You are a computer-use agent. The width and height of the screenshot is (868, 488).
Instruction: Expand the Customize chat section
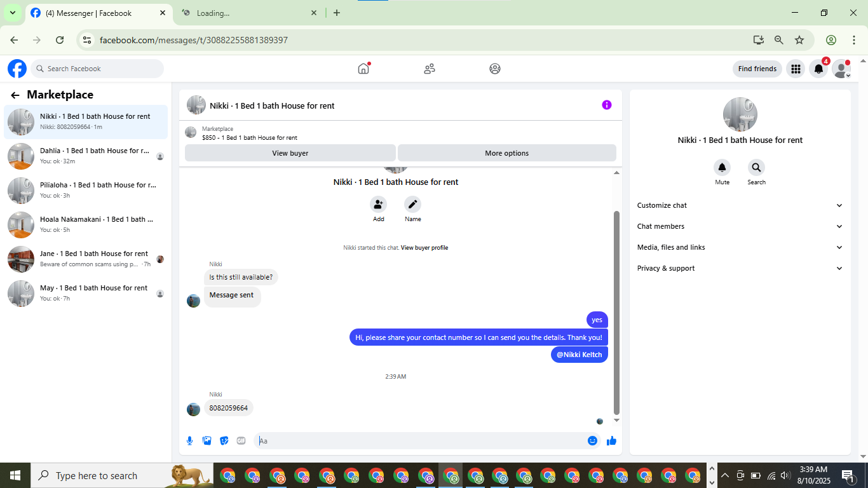tap(740, 205)
